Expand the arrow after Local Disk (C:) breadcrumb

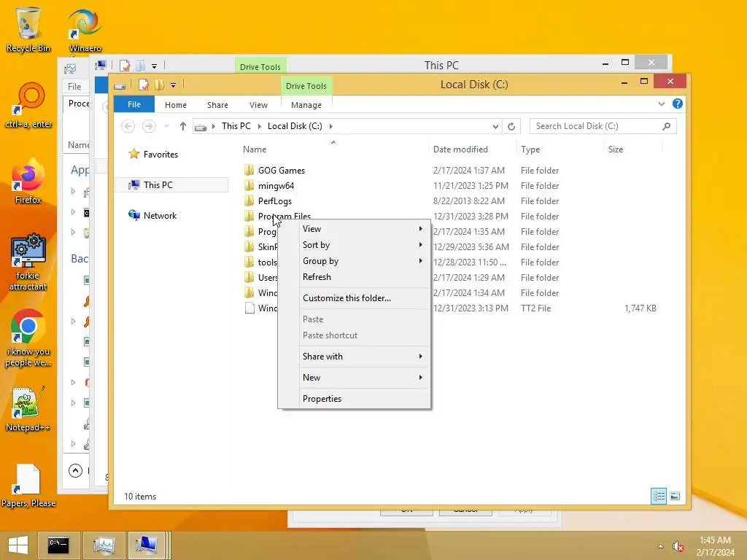pyautogui.click(x=331, y=126)
